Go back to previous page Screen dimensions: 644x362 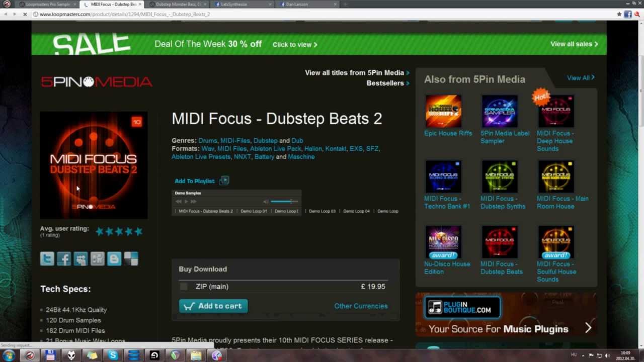pos(6,14)
